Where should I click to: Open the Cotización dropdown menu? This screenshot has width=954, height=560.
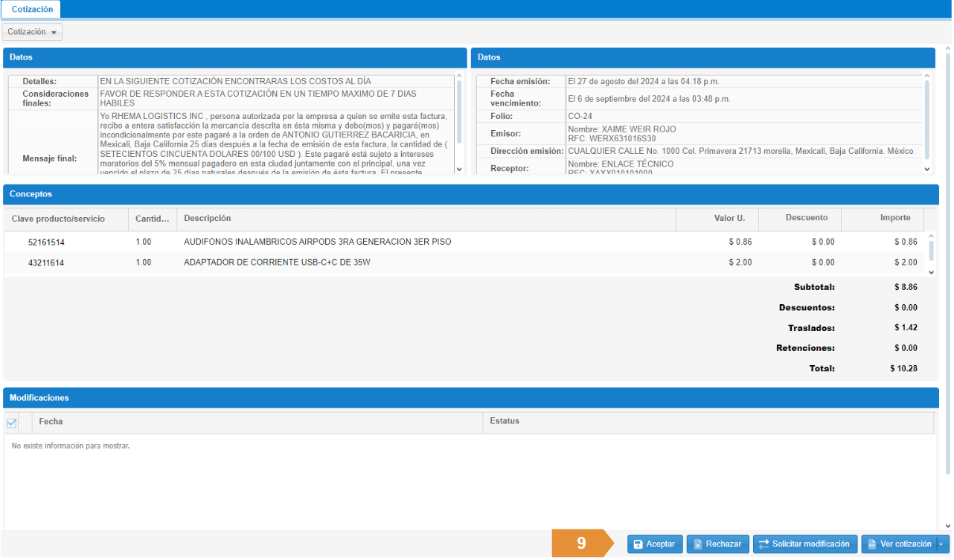pos(33,32)
